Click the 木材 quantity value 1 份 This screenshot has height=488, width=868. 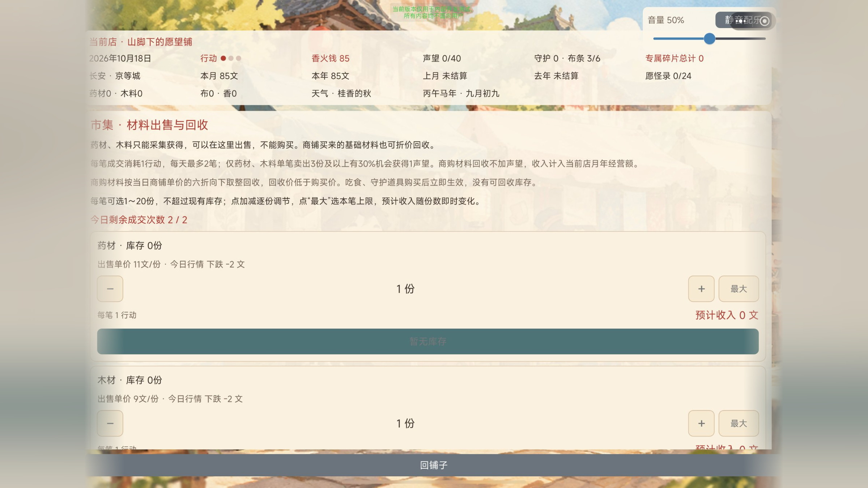click(x=405, y=423)
